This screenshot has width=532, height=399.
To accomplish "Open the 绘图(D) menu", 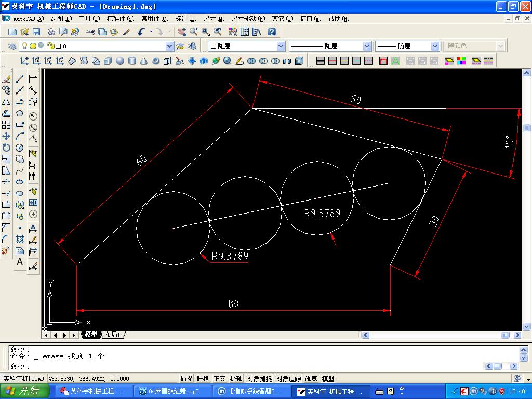I will [x=61, y=19].
